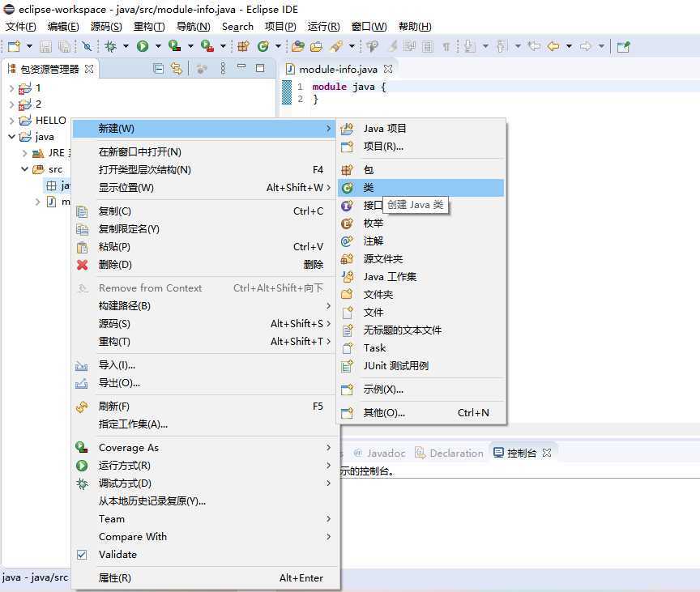Select 包 package in submenu

click(420, 169)
